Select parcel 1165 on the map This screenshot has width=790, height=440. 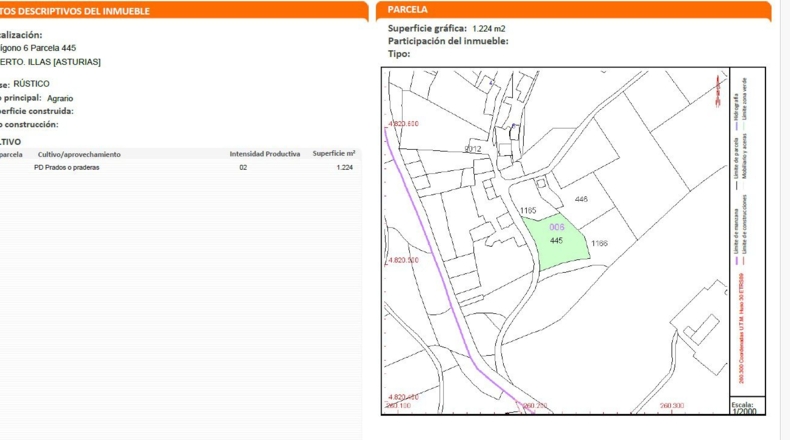coord(528,210)
